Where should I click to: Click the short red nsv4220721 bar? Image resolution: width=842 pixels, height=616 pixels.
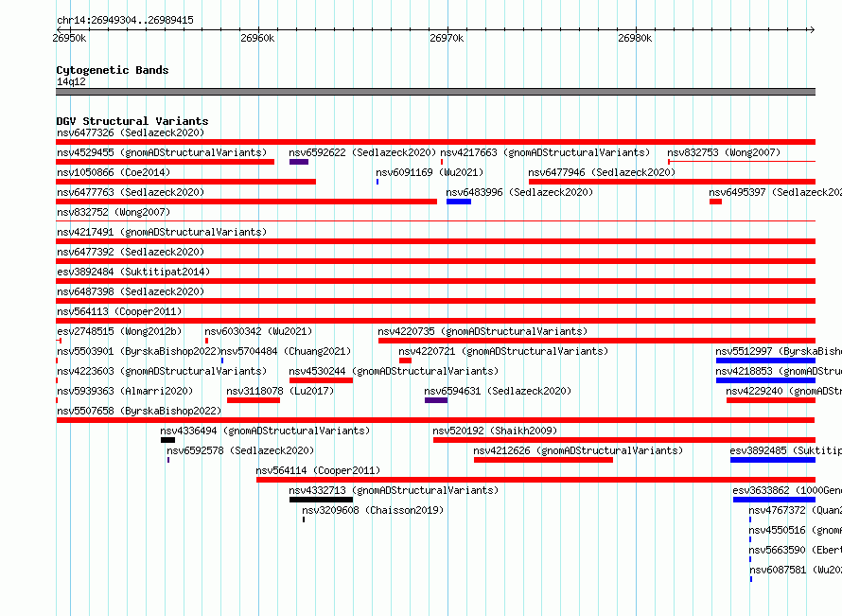[406, 361]
